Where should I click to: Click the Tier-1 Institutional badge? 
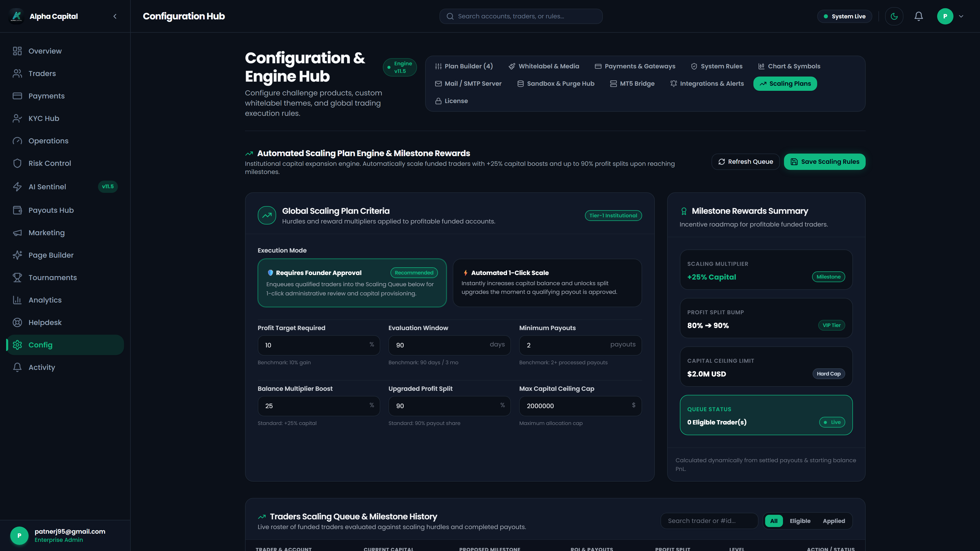click(613, 216)
